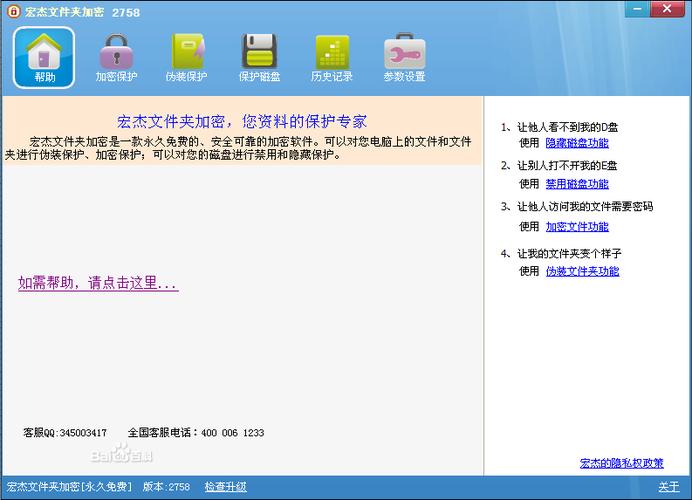Click the heading 宏杰文件夹加密，您资料的保护专家

click(242, 121)
